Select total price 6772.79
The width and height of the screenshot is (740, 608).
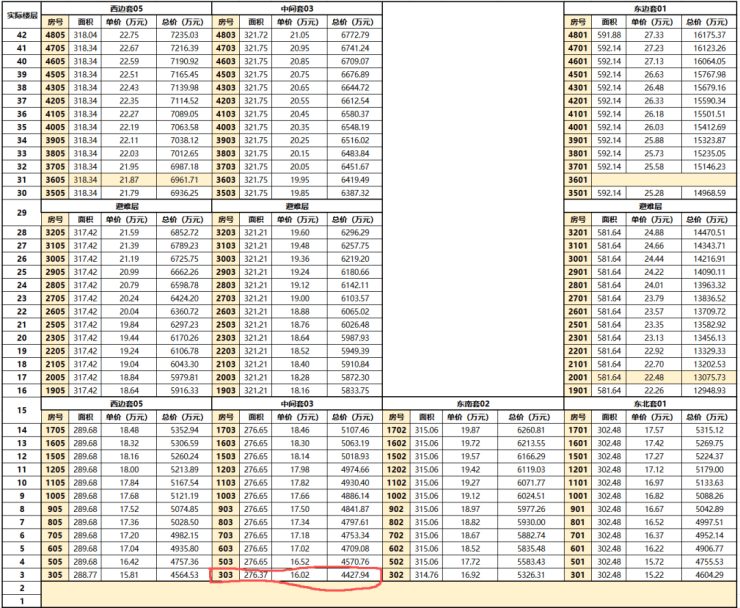pos(355,35)
